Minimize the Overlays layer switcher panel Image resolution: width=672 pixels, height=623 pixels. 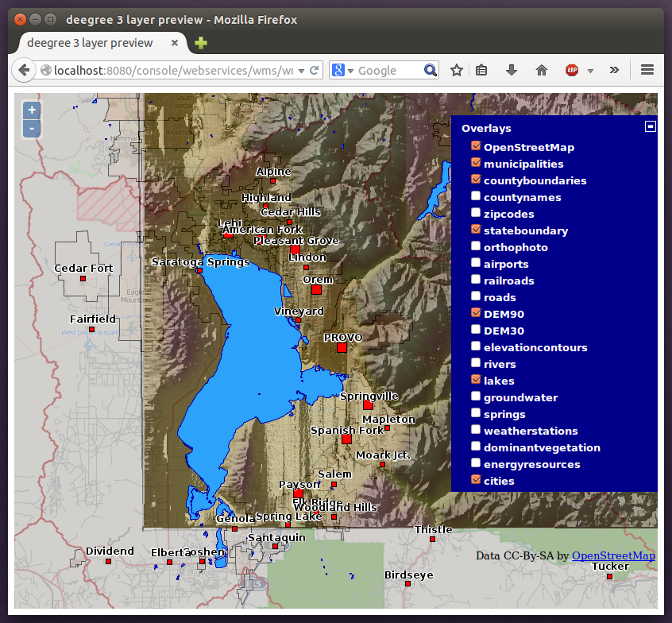pyautogui.click(x=650, y=126)
